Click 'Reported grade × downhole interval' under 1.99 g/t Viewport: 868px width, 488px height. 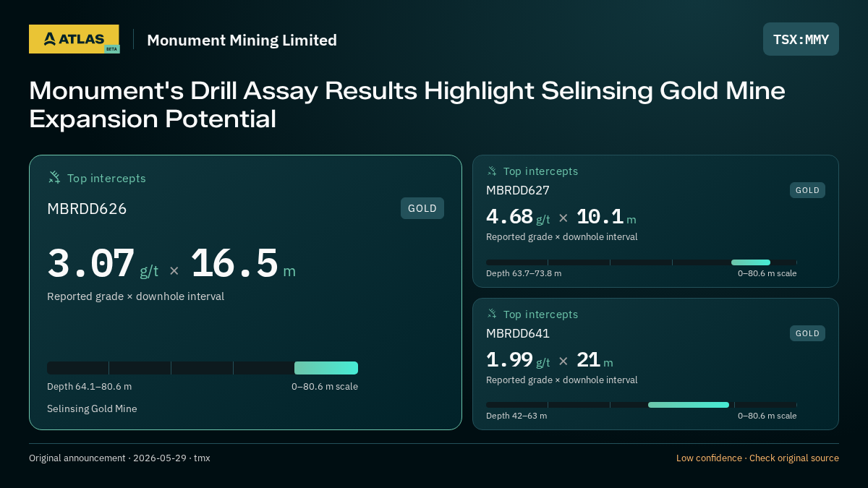tap(562, 380)
